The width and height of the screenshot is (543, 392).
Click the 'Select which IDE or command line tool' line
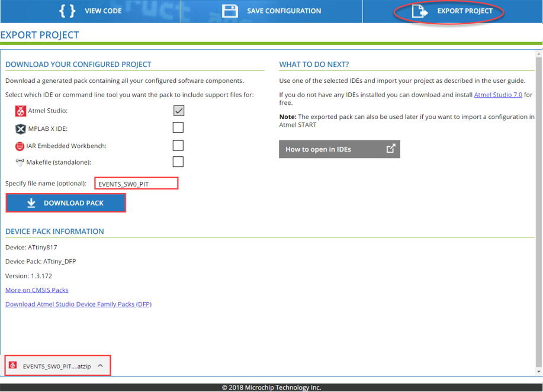pyautogui.click(x=130, y=95)
